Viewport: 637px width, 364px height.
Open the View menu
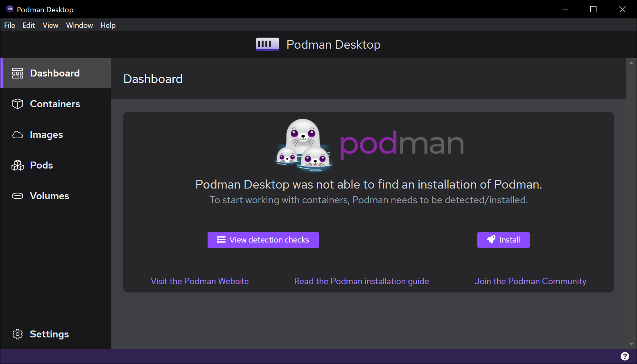50,25
